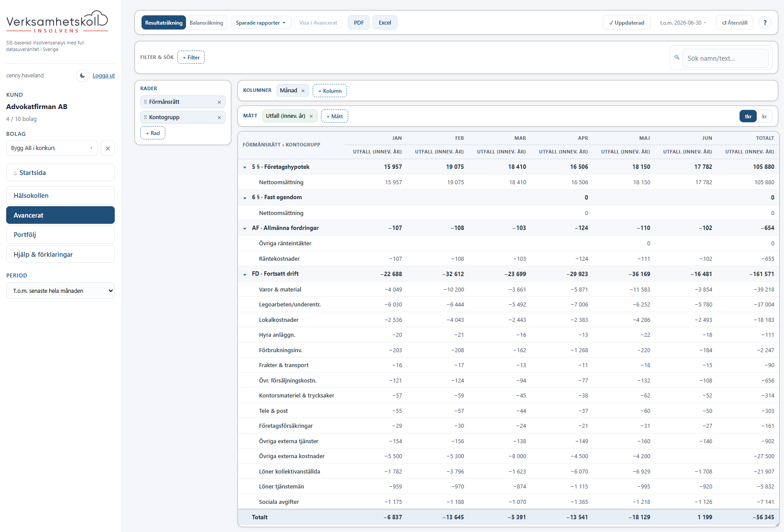
Task: Remove the Förmånsrätt row chip
Action: (x=219, y=102)
